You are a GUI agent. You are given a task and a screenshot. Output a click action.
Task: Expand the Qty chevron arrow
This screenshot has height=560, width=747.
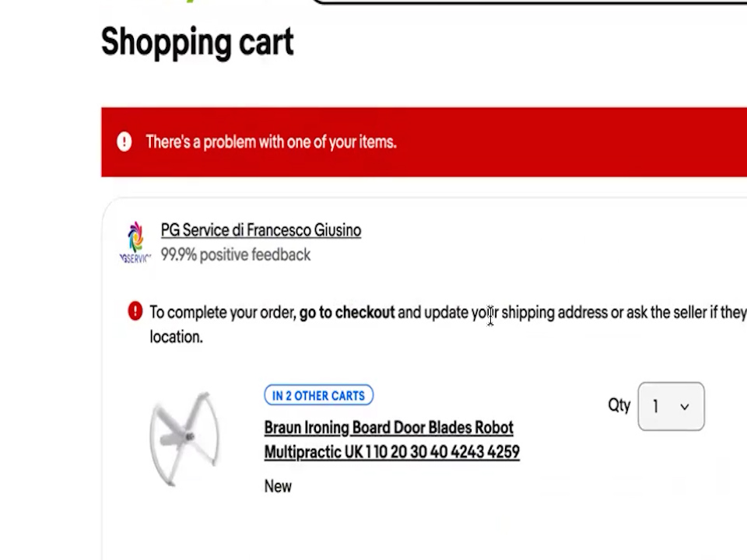tap(685, 407)
